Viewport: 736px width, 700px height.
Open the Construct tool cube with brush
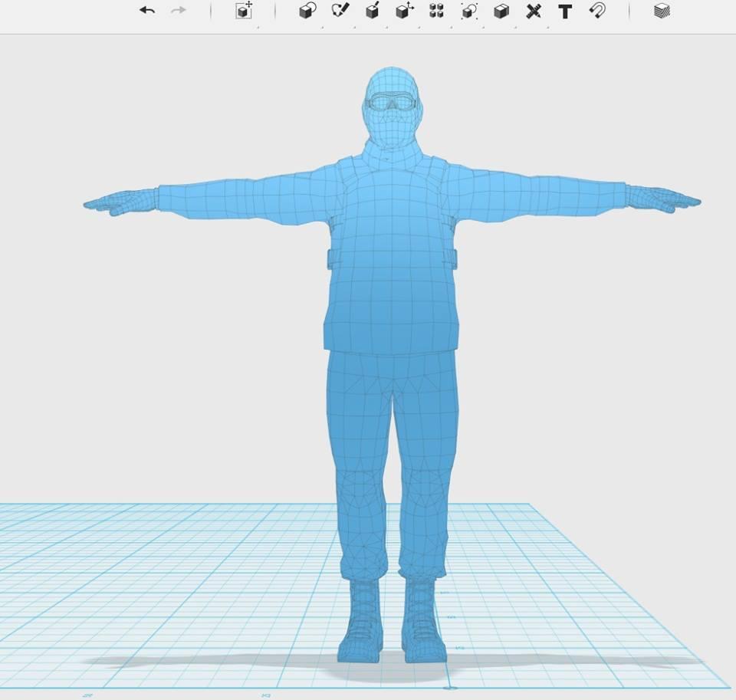coord(373,10)
